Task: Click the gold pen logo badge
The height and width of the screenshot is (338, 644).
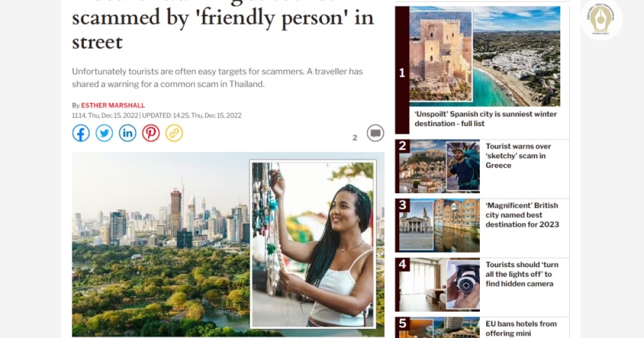Action: tap(601, 19)
